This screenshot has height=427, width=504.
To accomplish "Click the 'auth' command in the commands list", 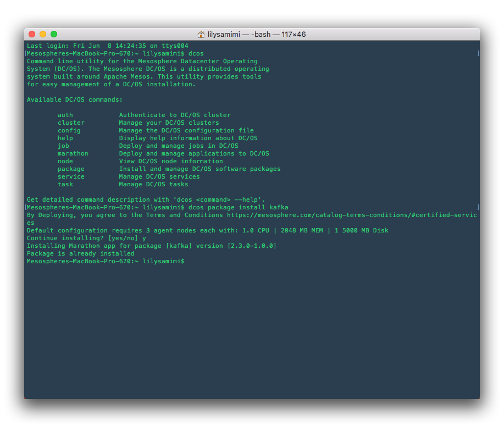I will coord(65,115).
